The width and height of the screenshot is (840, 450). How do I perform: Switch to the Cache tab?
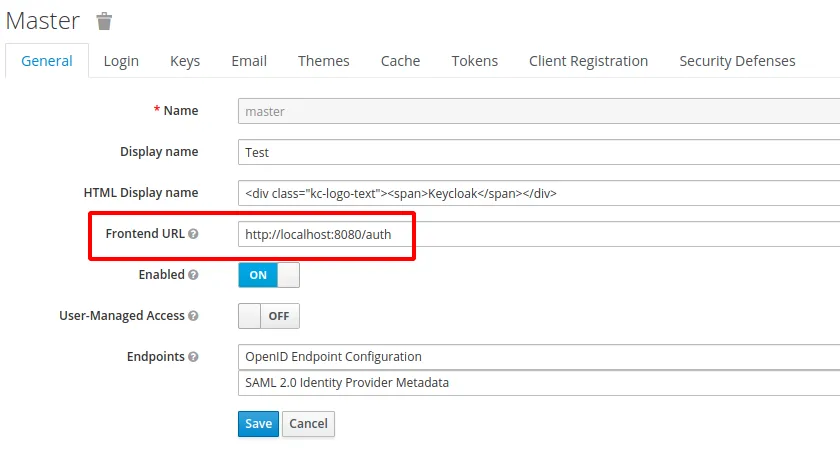click(400, 61)
